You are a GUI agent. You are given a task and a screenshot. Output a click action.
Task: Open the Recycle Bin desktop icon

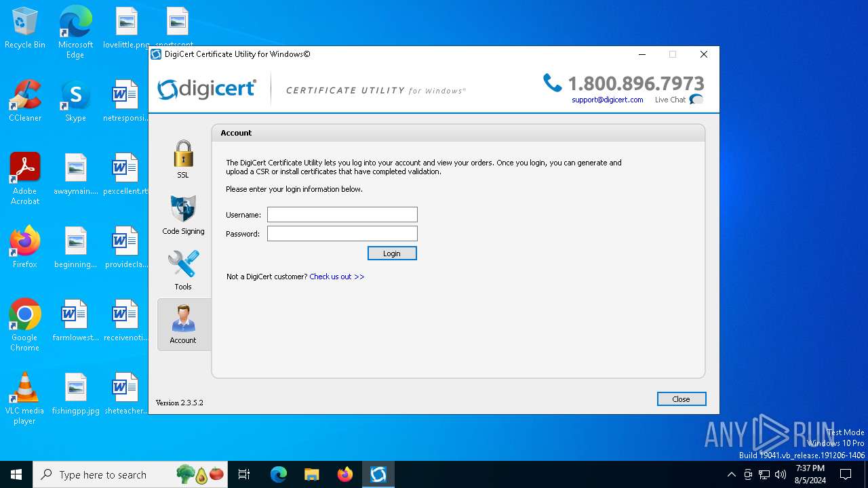click(x=25, y=28)
